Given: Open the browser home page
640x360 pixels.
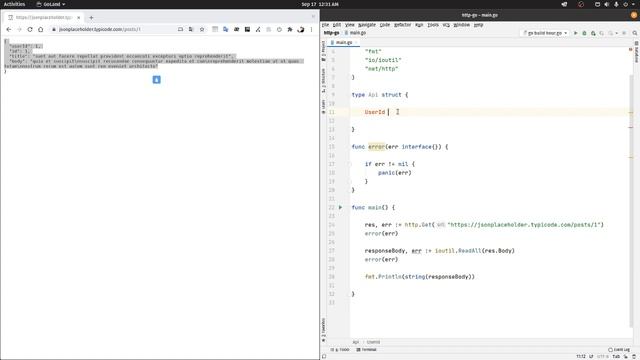Looking at the screenshot, I should point(40,29).
